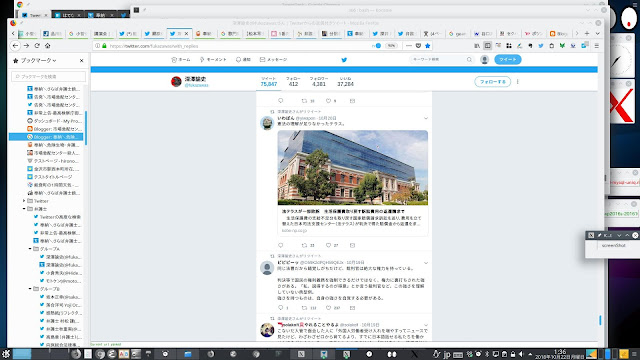The height and width of the screenshot is (360, 640).
Task: Click the フォローする follow button
Action: coord(492,82)
